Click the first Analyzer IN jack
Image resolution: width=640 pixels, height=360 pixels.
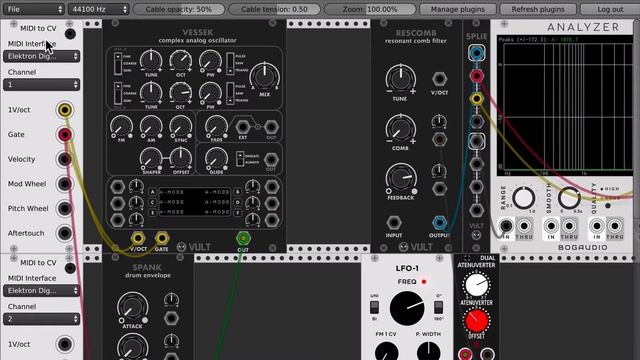pos(506,226)
